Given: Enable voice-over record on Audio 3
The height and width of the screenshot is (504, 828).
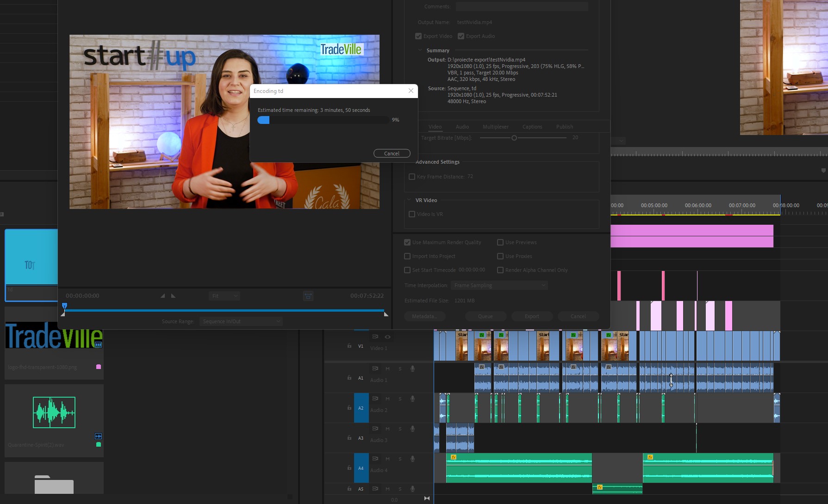Looking at the screenshot, I should click(x=412, y=429).
